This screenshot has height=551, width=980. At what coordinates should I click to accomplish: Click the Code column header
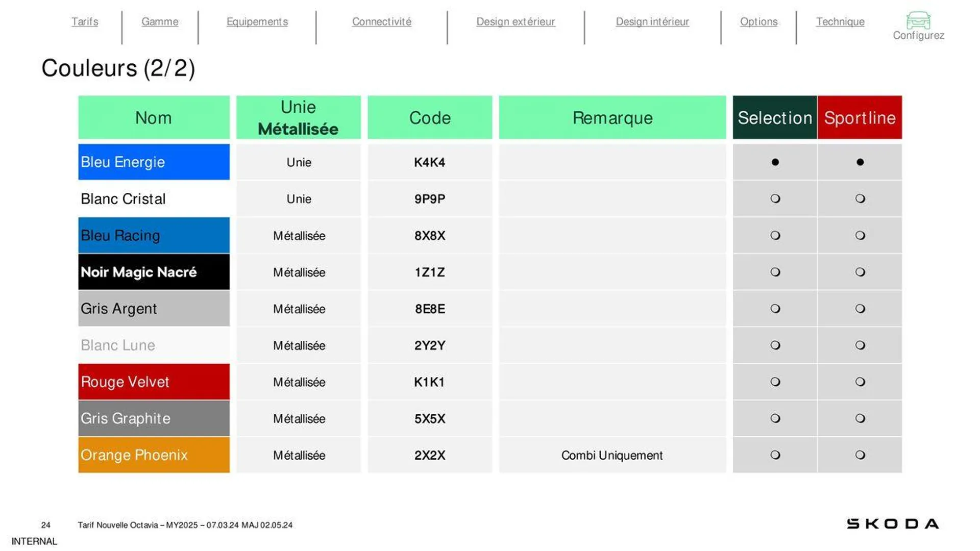point(430,117)
